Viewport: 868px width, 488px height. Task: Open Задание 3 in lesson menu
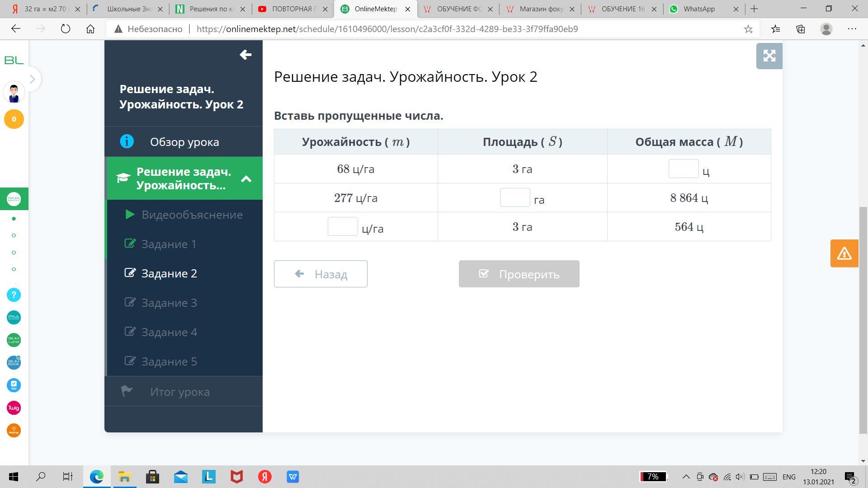[169, 303]
